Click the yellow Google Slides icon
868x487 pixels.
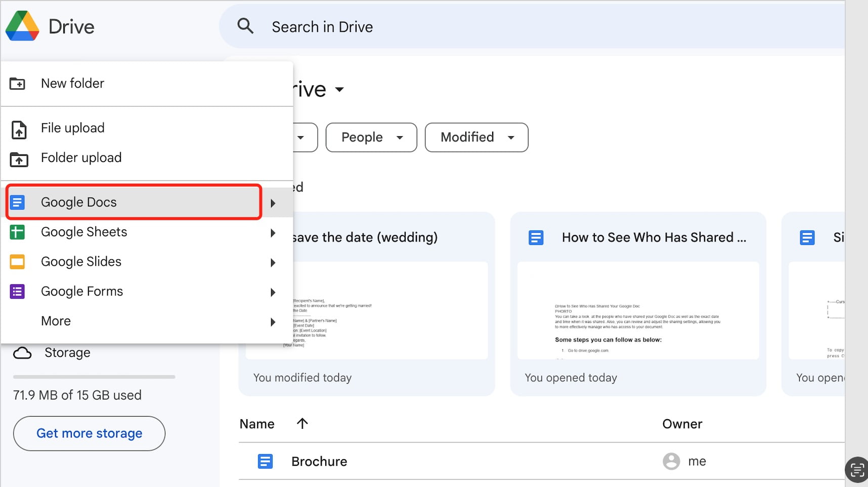[17, 262]
